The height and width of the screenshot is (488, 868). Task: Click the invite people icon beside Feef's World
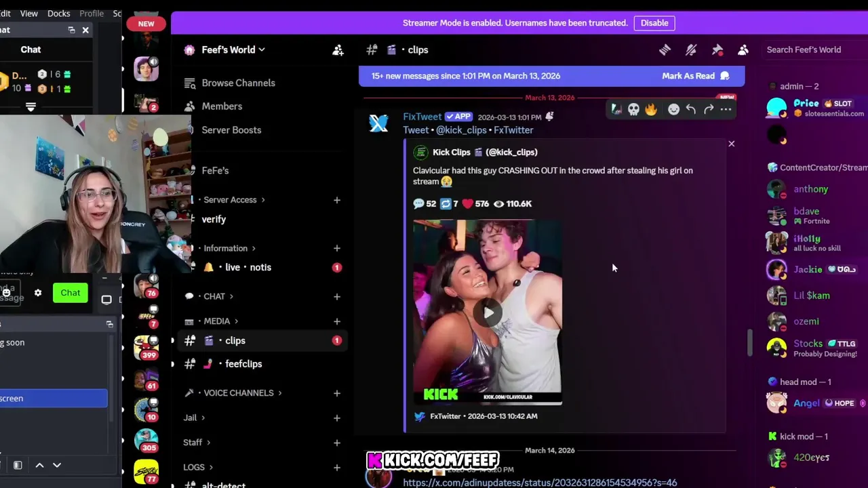pyautogui.click(x=338, y=50)
